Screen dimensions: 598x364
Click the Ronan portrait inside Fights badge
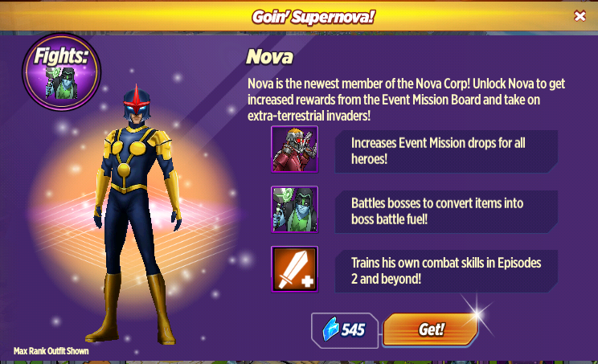[62, 83]
